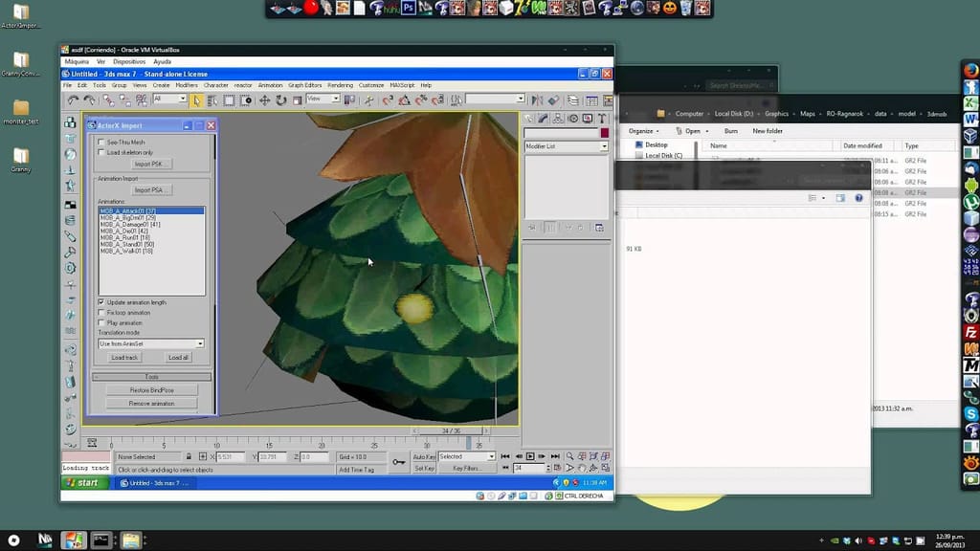Click the object color swatch in Modify panel
This screenshot has width=980, height=551.
(x=605, y=132)
